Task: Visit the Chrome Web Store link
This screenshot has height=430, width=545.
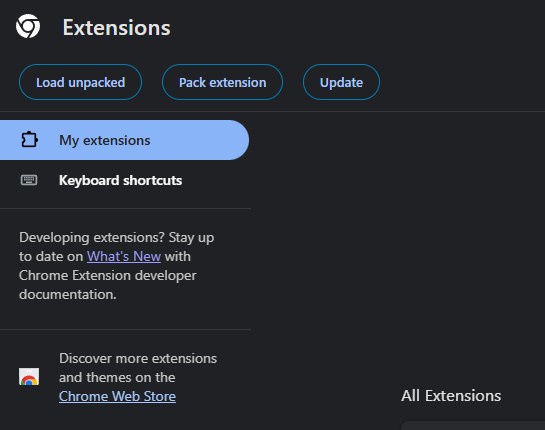Action: pyautogui.click(x=117, y=396)
